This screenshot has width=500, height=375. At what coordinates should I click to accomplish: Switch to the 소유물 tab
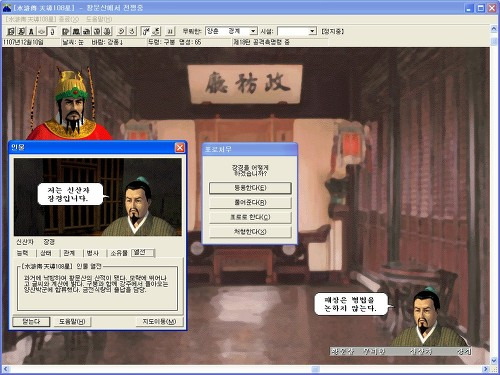click(x=119, y=253)
